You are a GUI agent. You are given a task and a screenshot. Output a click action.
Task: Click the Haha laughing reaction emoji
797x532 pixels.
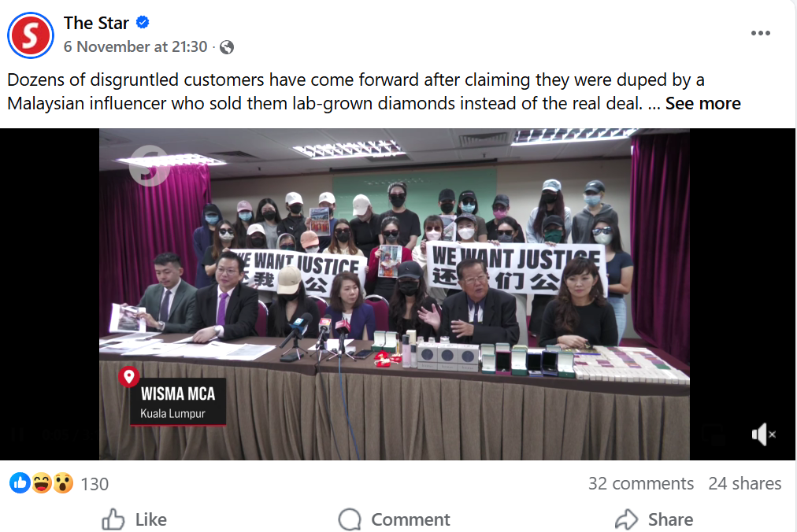point(42,483)
